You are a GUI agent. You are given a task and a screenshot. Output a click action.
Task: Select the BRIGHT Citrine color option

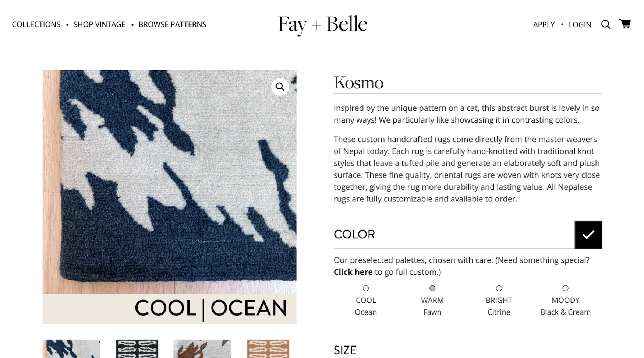click(499, 288)
